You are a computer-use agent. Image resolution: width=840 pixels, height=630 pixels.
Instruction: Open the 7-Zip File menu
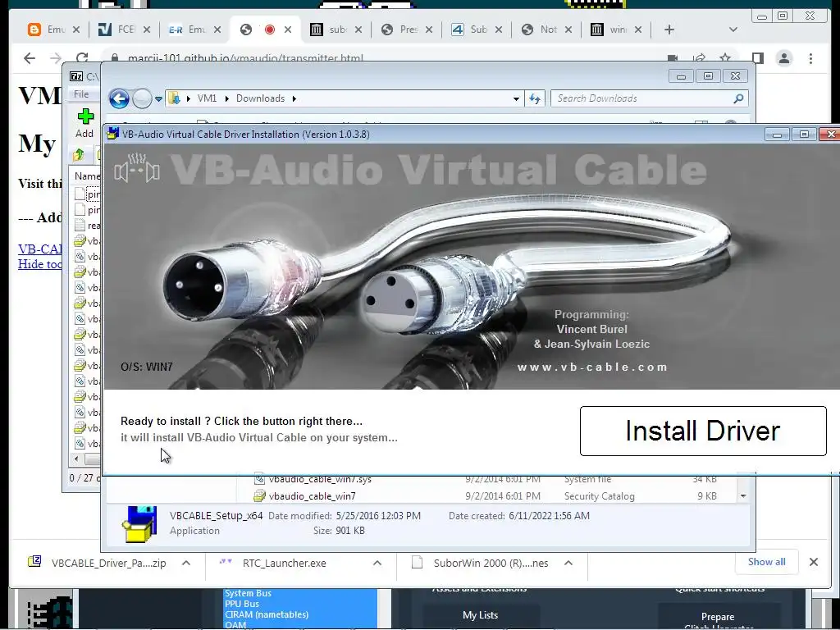[81, 94]
